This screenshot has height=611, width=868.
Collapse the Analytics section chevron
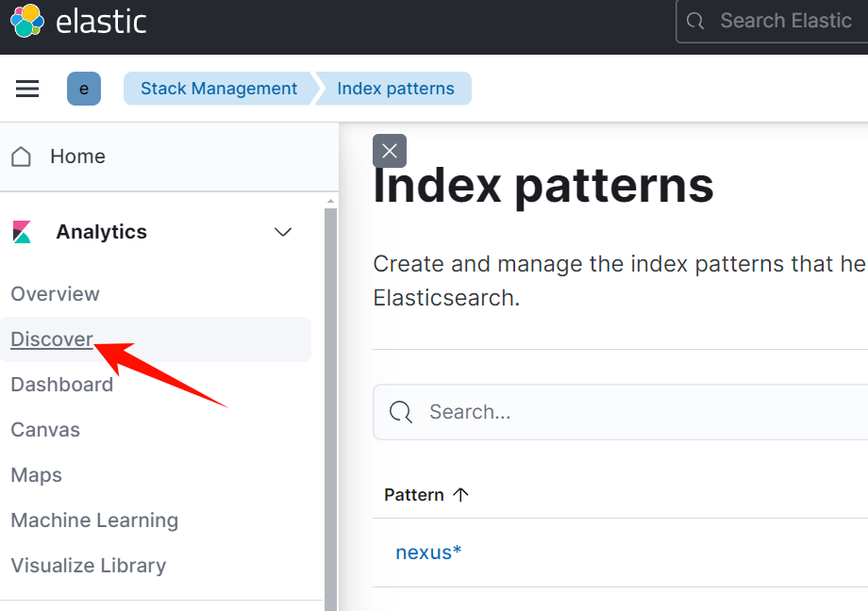[283, 232]
